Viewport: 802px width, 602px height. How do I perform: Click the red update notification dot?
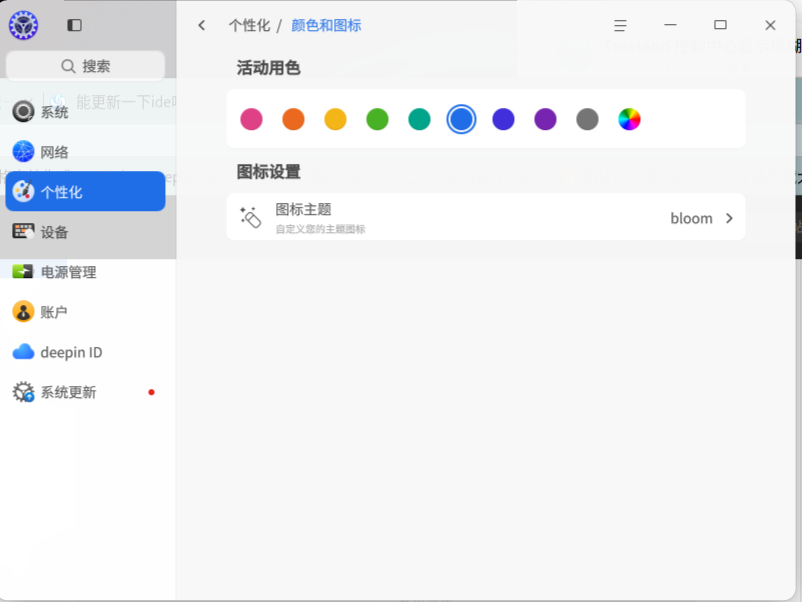click(x=151, y=392)
